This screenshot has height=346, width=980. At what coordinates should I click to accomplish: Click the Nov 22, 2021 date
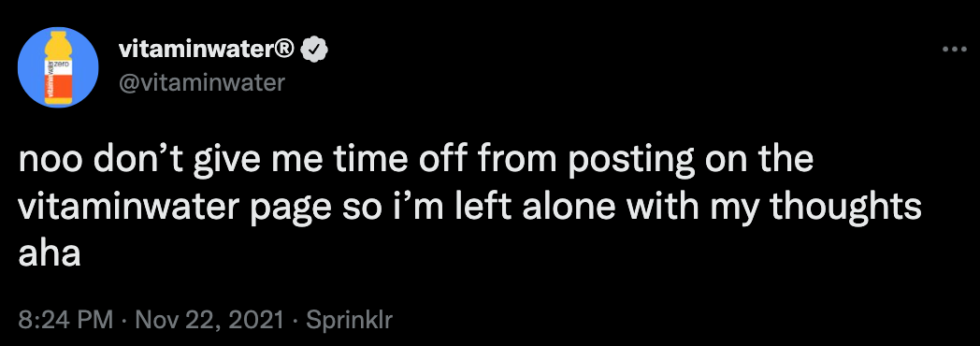(x=209, y=321)
